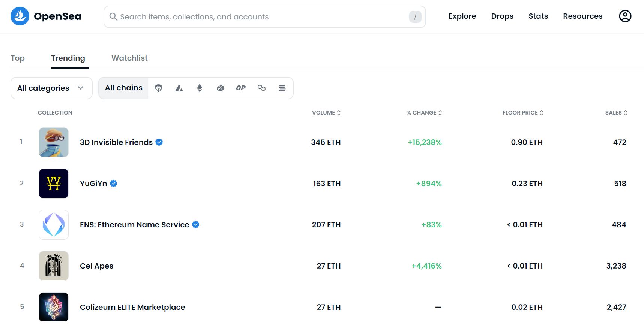Click the 163 ETH volume value
This screenshot has width=644, height=333.
pos(327,184)
